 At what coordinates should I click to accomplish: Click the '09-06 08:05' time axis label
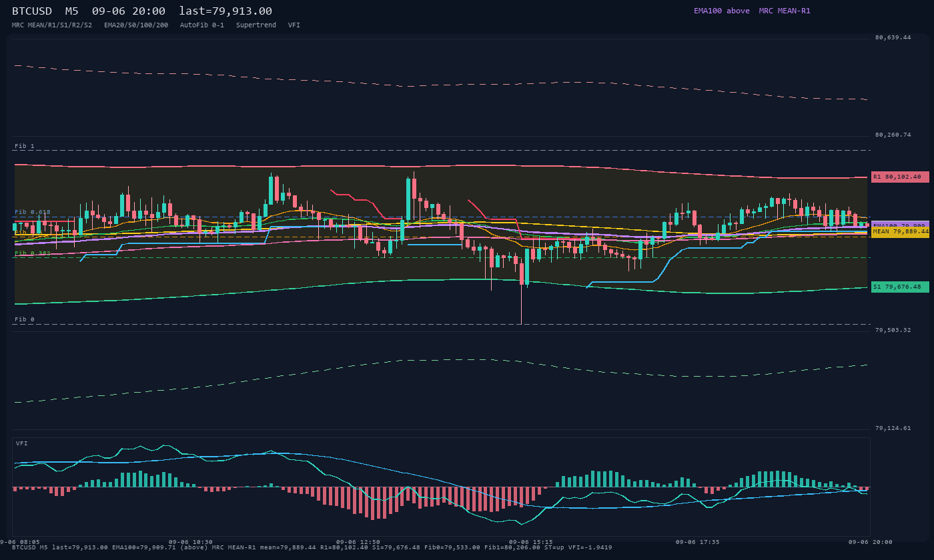click(21, 542)
